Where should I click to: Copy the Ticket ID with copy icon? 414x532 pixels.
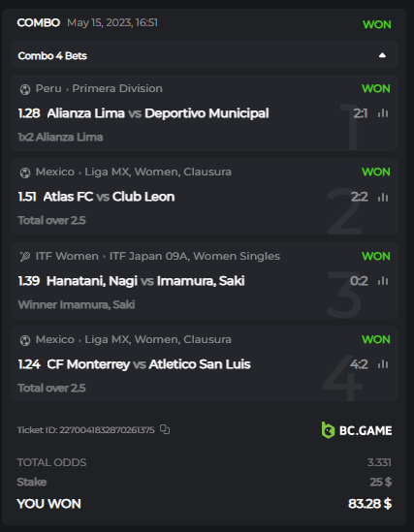[165, 429]
